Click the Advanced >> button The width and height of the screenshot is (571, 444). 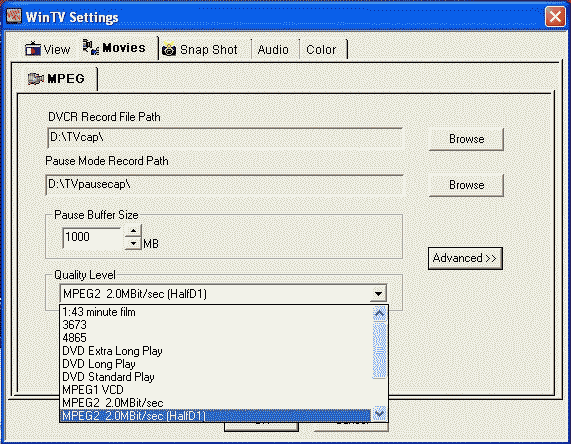pos(465,258)
